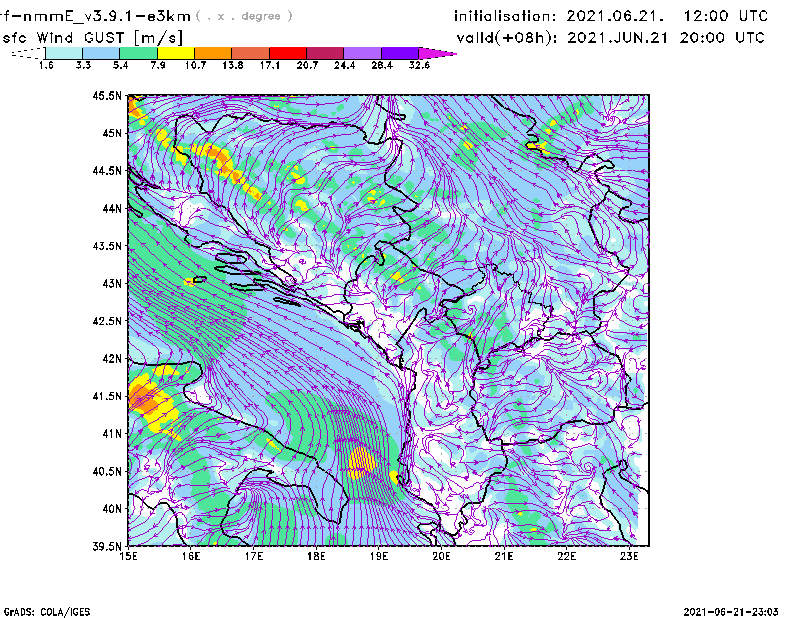Click the 19E longitude axis label
800x618 pixels.
point(379,557)
